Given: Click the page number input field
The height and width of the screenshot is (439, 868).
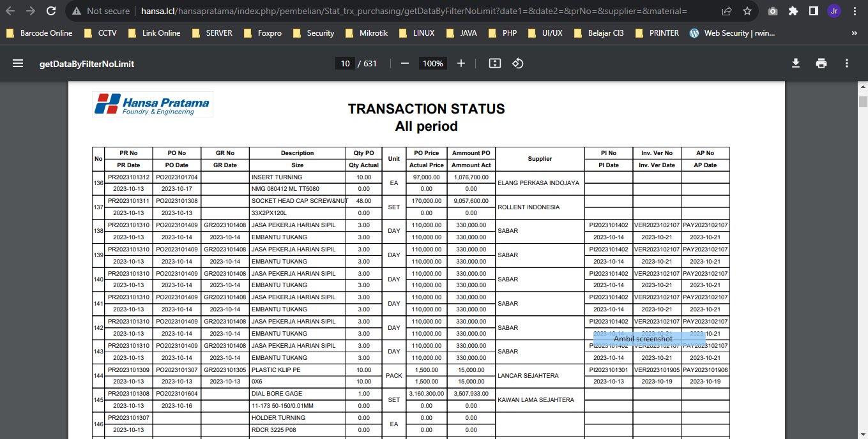Looking at the screenshot, I should point(345,63).
